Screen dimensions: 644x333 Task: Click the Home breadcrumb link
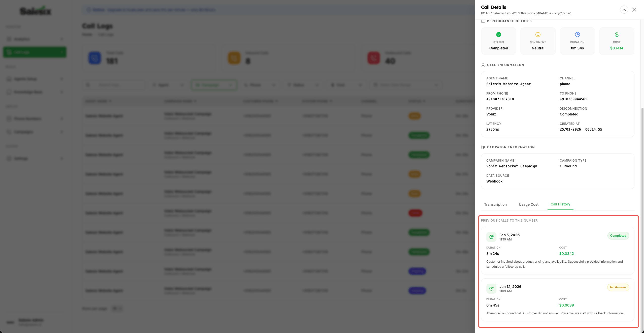87,35
